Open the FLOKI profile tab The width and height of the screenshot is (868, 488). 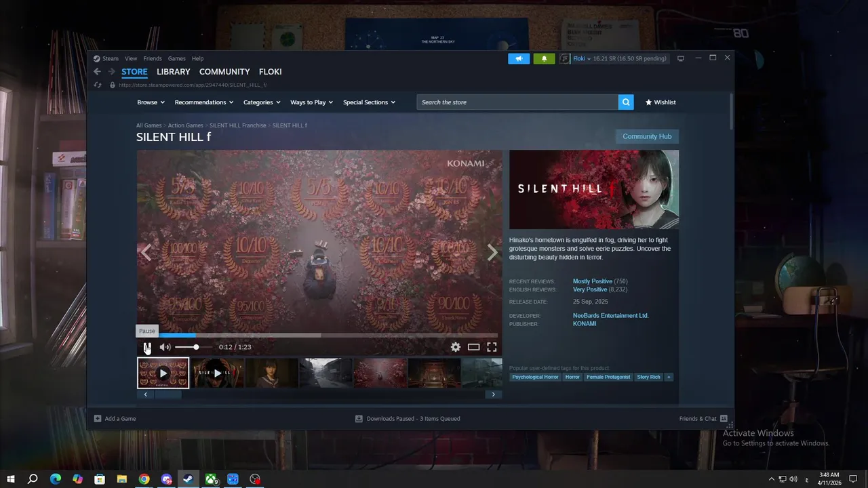pos(270,72)
